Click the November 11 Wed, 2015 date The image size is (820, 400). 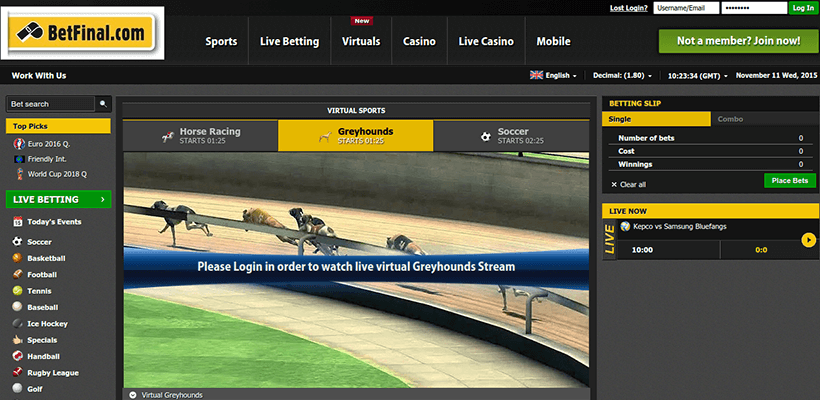(776, 76)
